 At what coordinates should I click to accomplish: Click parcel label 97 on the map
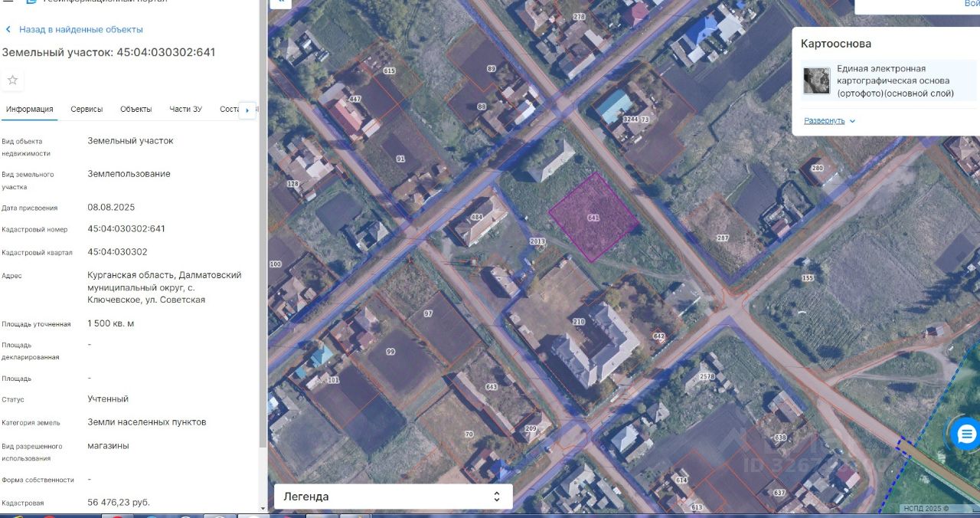pyautogui.click(x=428, y=314)
